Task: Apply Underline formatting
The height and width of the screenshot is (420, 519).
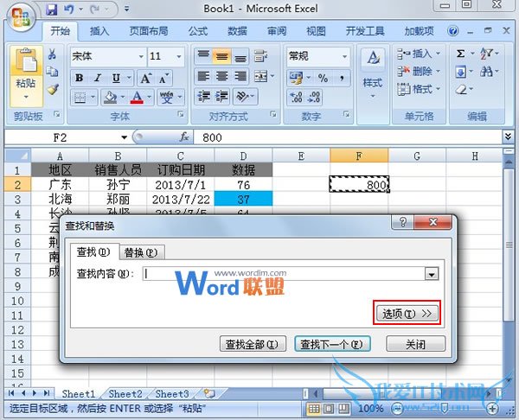Action: click(116, 78)
